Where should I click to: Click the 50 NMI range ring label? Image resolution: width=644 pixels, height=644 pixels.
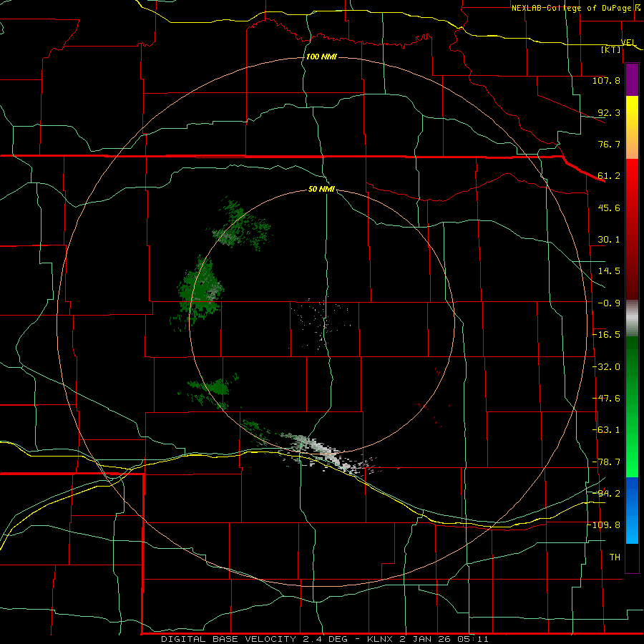[321, 190]
